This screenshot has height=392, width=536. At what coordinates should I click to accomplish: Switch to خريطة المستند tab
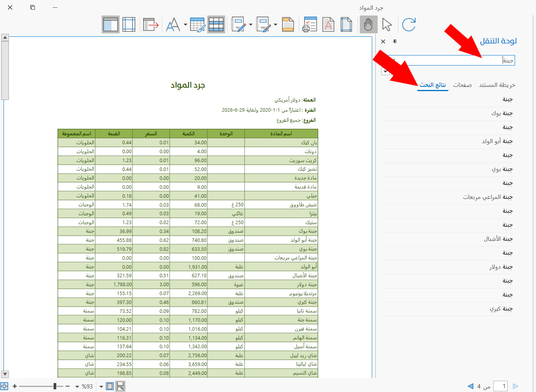point(497,85)
